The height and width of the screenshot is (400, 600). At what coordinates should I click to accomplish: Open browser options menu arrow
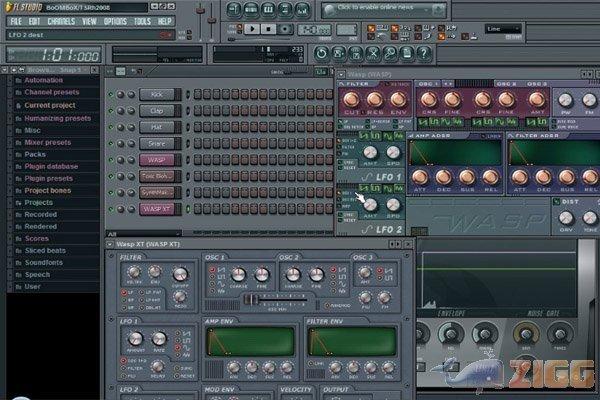5,70
